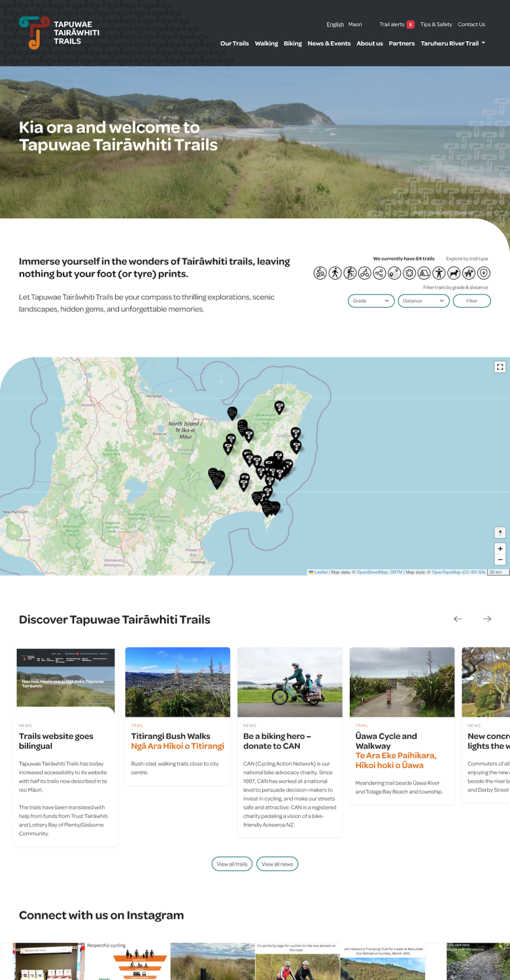Enter fullscreen mode on the map
The image size is (510, 980).
(500, 367)
